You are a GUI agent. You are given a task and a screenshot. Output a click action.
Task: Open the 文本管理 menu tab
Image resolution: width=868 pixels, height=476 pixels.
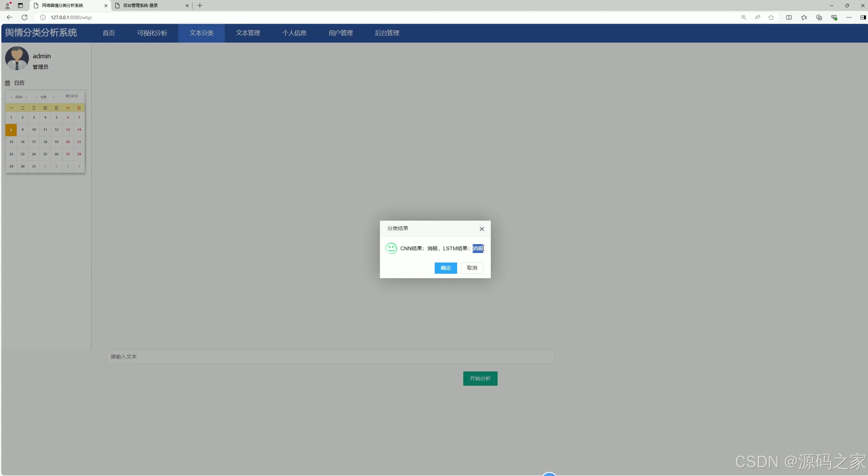point(248,33)
